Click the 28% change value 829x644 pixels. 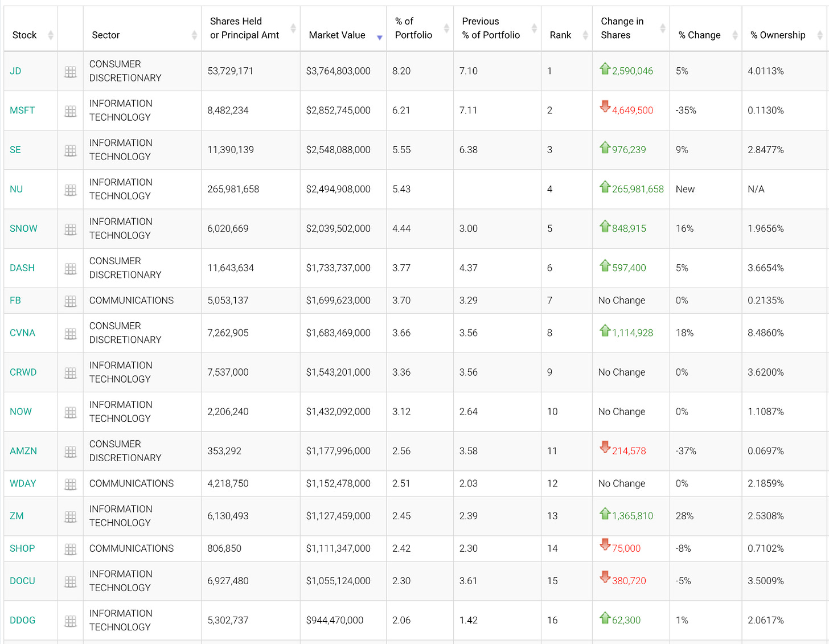coord(684,515)
